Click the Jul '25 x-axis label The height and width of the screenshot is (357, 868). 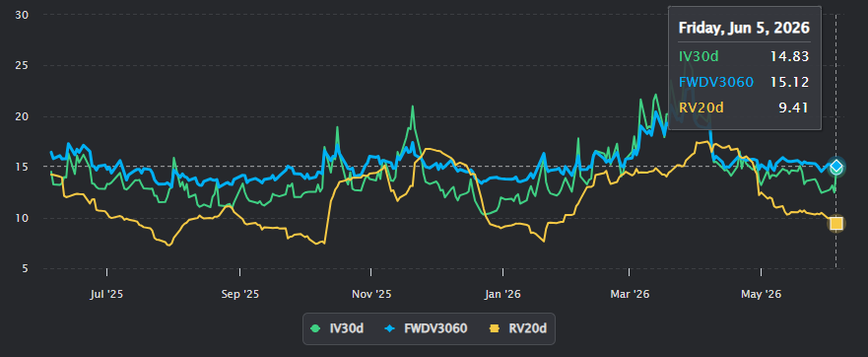(106, 294)
